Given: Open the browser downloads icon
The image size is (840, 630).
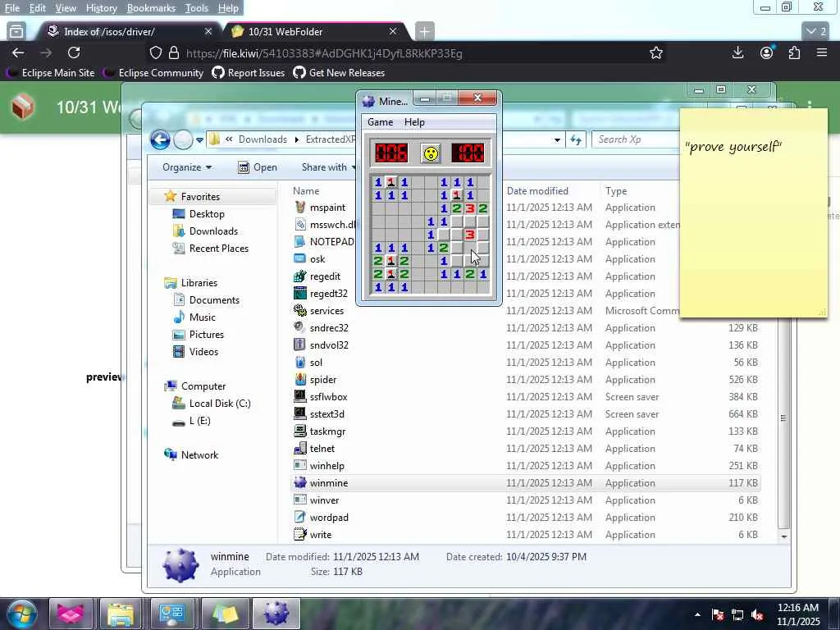Looking at the screenshot, I should click(737, 52).
